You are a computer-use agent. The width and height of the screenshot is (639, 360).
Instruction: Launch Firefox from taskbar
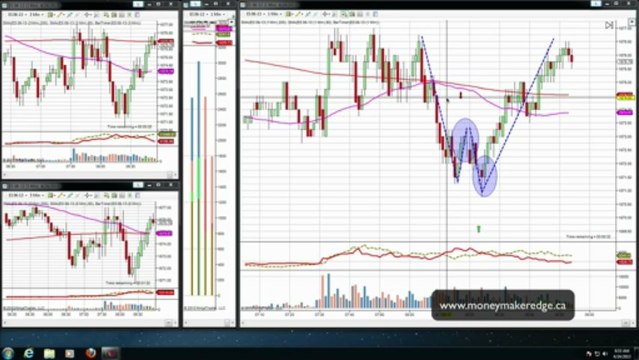click(91, 353)
